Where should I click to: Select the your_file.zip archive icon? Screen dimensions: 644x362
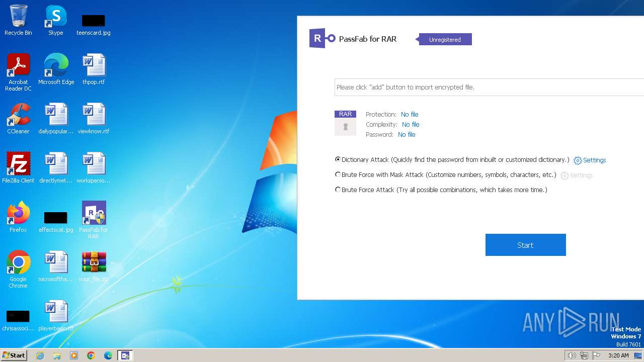click(94, 266)
